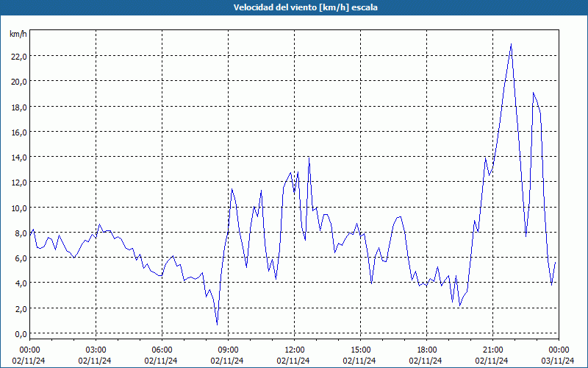Select the 22,0 y-axis value
This screenshot has height=368, width=588.
point(19,57)
